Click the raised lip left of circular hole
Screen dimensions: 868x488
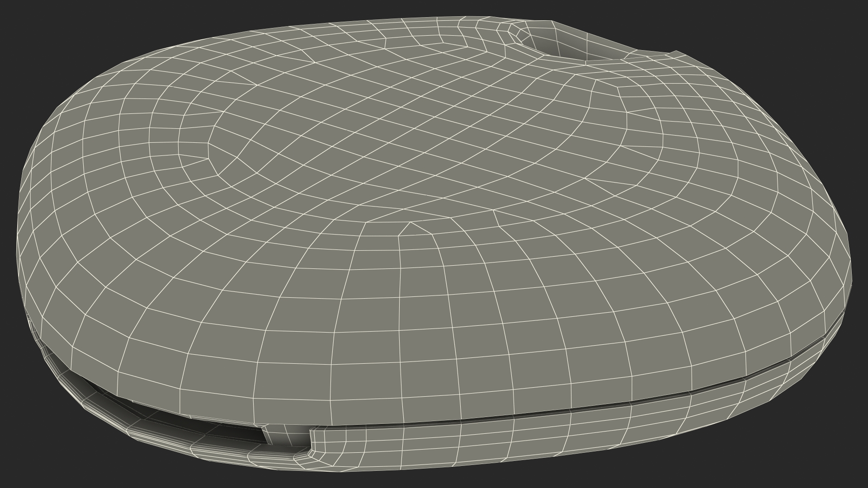click(512, 32)
